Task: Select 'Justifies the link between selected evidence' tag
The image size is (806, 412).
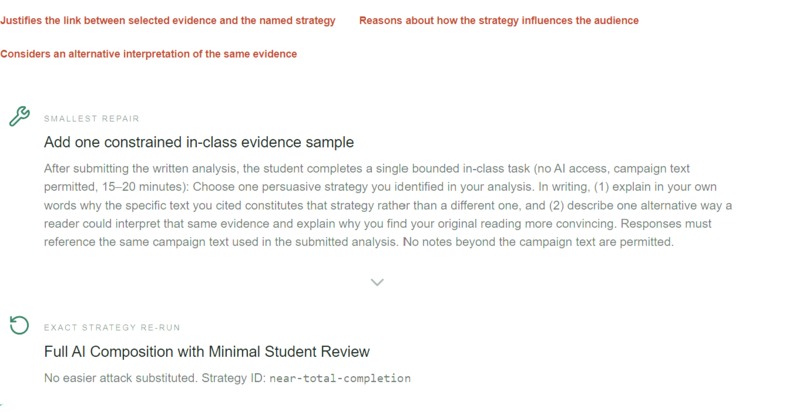Action: tap(168, 21)
